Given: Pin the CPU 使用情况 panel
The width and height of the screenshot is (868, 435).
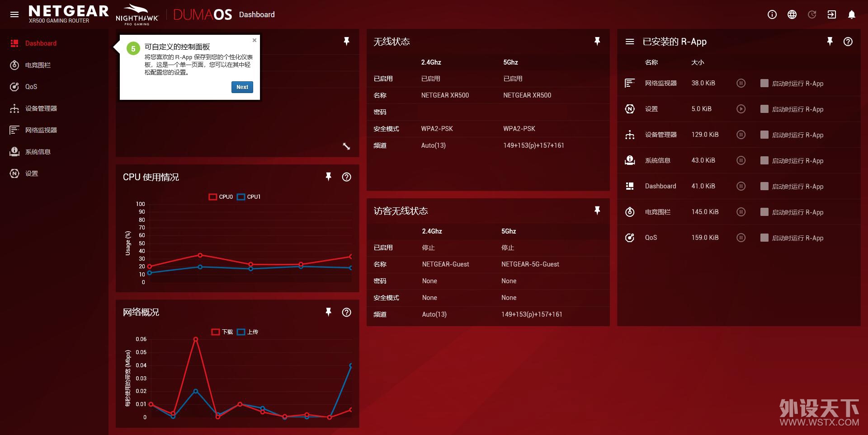Looking at the screenshot, I should tap(329, 177).
